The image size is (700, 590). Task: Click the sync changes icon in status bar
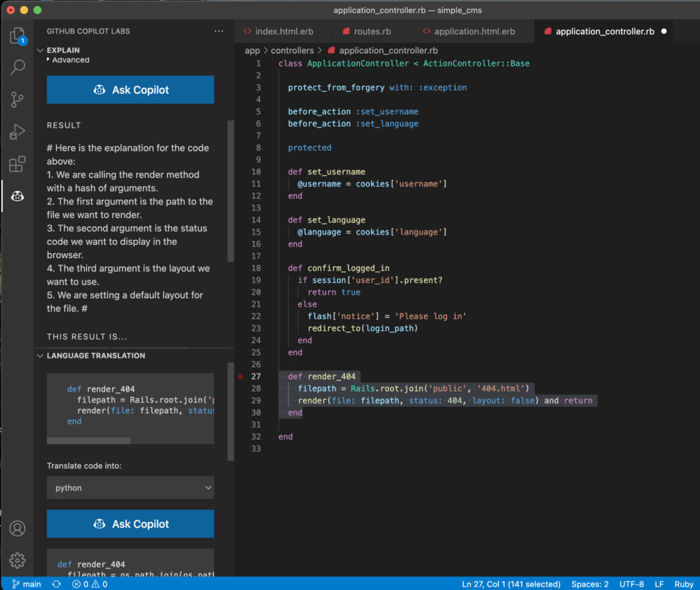56,584
